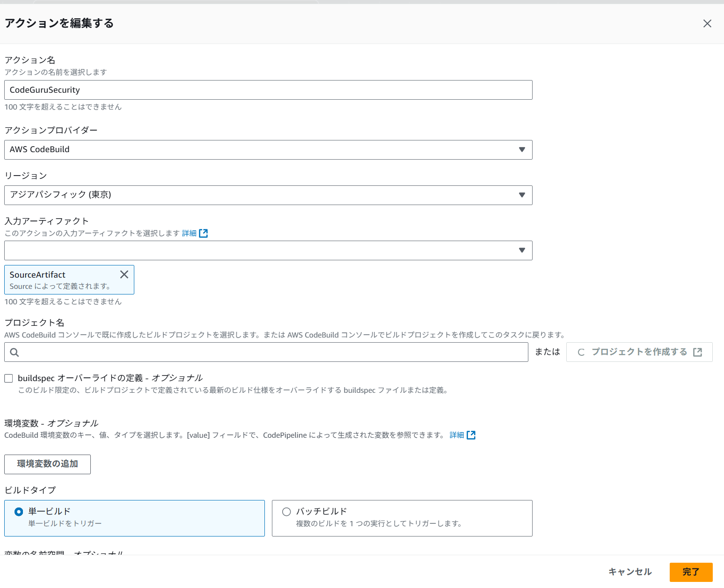Screen dimensions: 724x588
Task: Click the 環境変数の追加 button
Action: tap(47, 464)
